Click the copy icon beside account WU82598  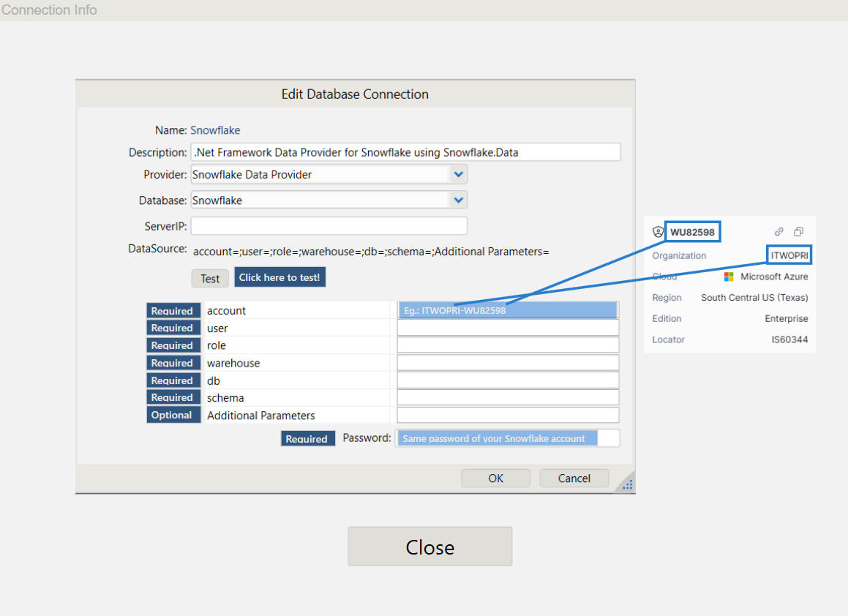(x=799, y=231)
